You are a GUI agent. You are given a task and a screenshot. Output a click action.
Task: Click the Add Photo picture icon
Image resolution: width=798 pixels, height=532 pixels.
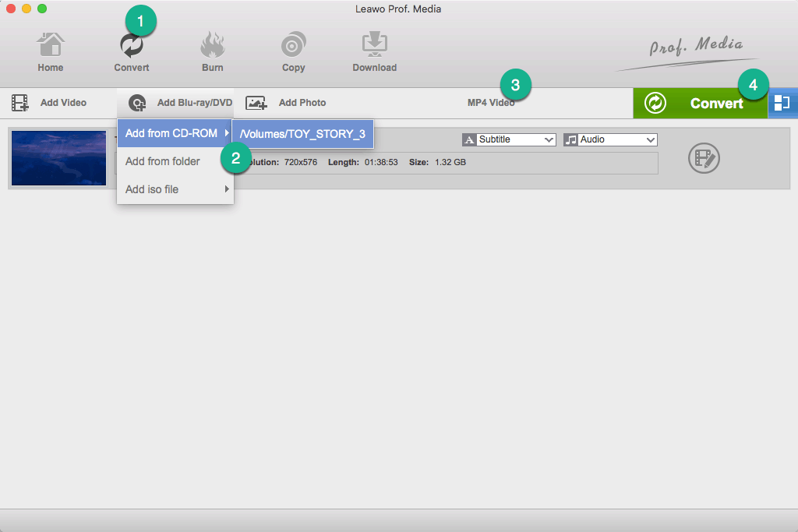pyautogui.click(x=256, y=103)
